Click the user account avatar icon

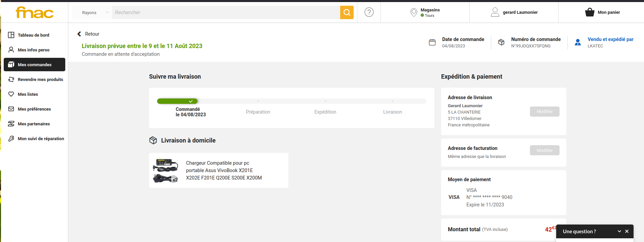click(x=495, y=12)
